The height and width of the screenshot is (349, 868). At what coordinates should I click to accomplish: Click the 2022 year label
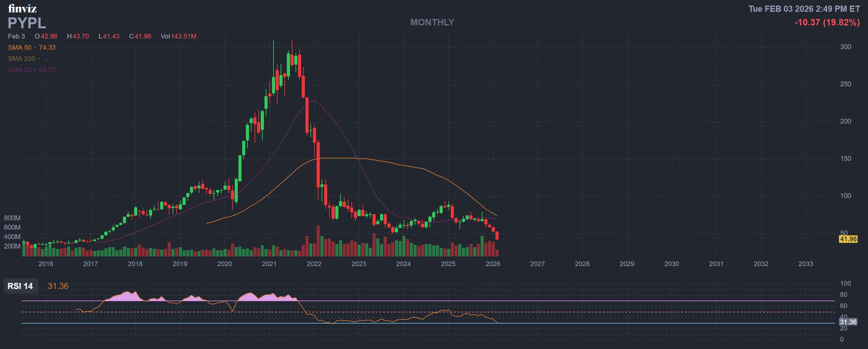(314, 264)
